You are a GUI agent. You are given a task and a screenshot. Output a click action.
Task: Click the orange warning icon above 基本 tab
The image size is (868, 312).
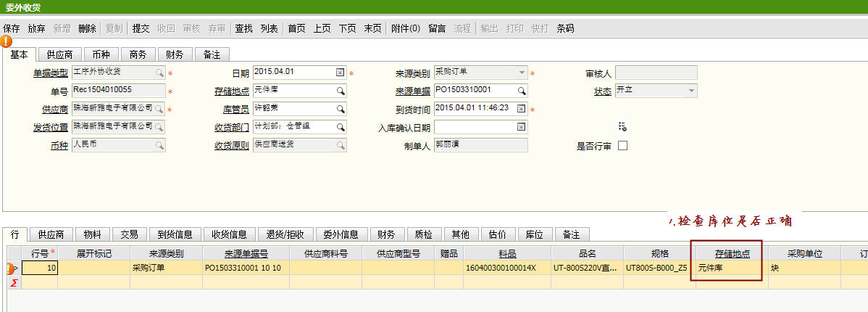(7, 41)
